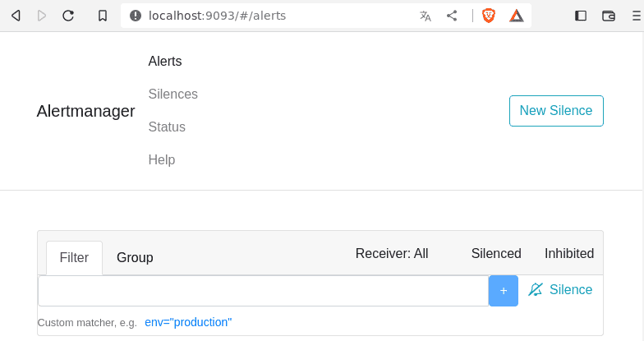
Task: Click the New Silence button
Action: pos(556,111)
